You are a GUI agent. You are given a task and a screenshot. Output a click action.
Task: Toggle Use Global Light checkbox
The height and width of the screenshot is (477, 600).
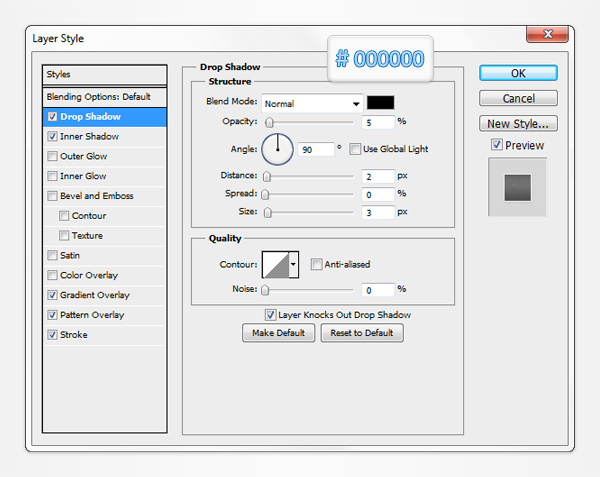tap(355, 149)
